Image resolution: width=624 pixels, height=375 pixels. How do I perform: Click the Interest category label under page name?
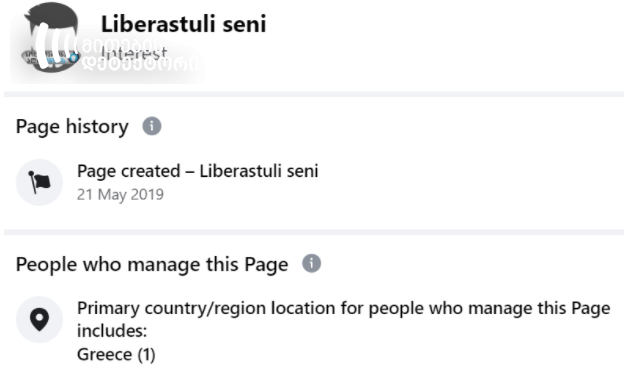(x=134, y=53)
